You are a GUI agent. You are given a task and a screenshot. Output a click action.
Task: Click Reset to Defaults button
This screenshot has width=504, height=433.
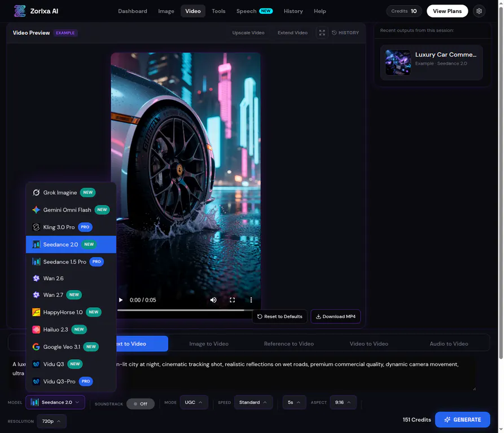[x=279, y=316]
